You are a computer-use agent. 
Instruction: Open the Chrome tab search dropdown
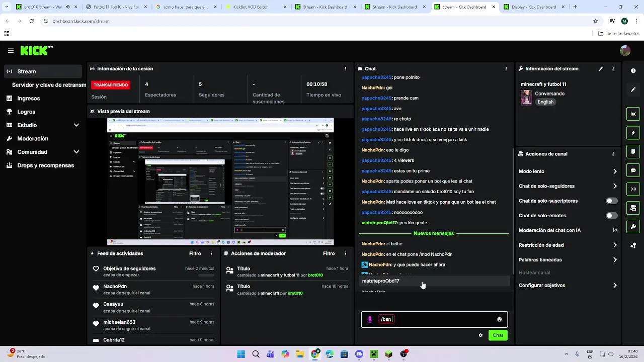point(7,7)
